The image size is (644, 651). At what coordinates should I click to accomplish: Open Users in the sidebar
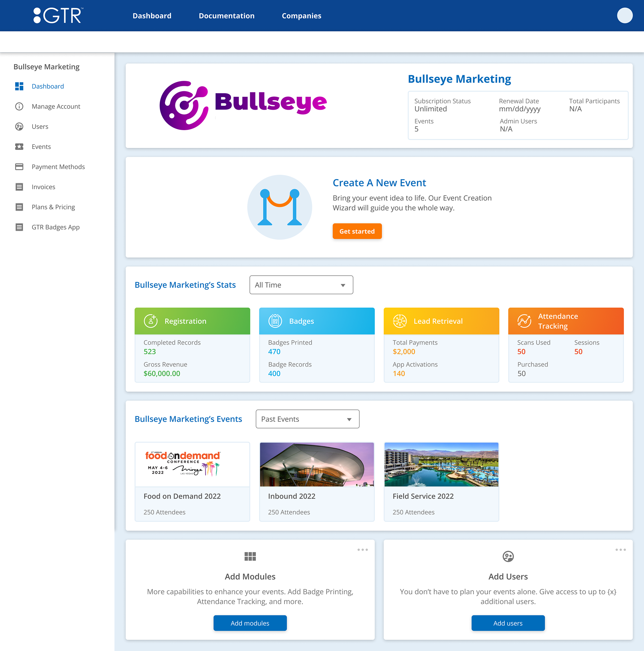40,127
